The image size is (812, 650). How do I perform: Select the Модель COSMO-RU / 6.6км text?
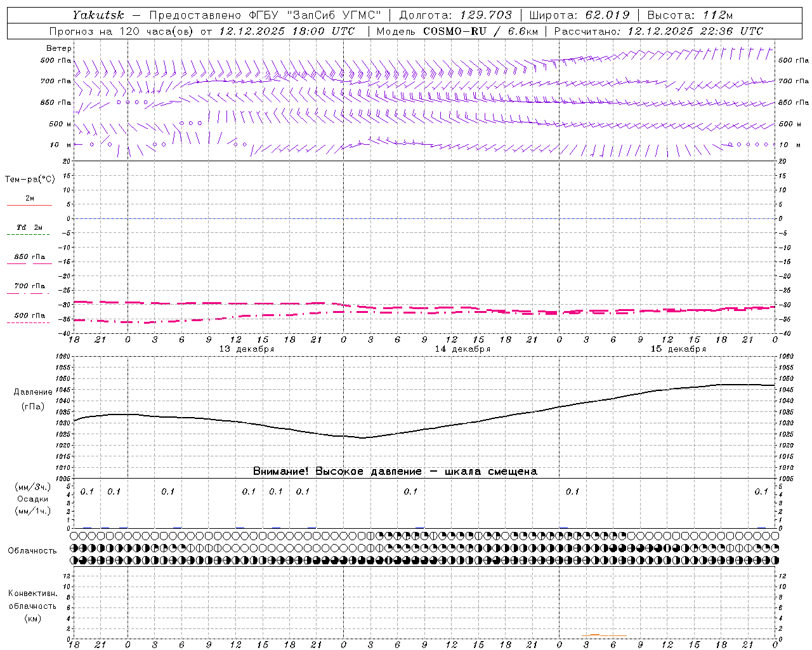pos(457,31)
